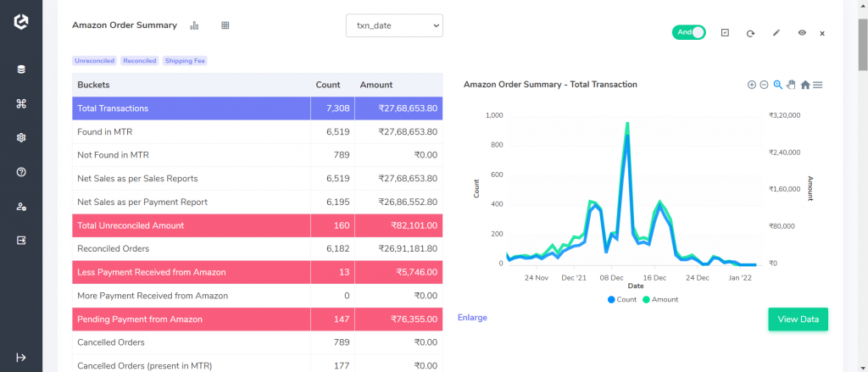
Task: Select the Unreconciled tag
Action: tap(95, 61)
